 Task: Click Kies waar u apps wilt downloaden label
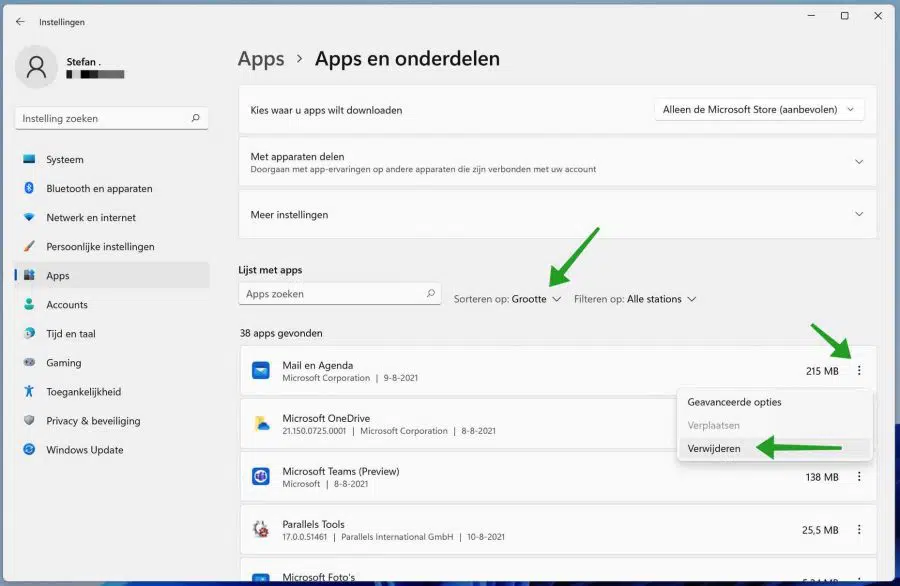tap(326, 110)
